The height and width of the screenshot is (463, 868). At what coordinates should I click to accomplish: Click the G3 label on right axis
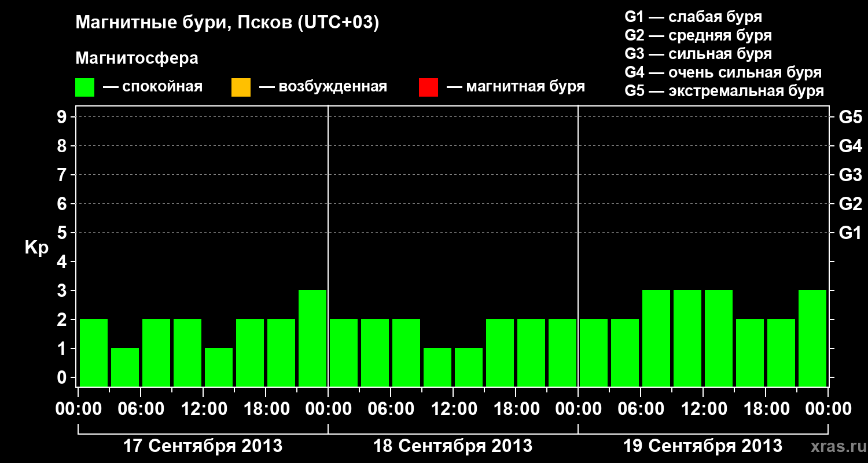pos(850,175)
